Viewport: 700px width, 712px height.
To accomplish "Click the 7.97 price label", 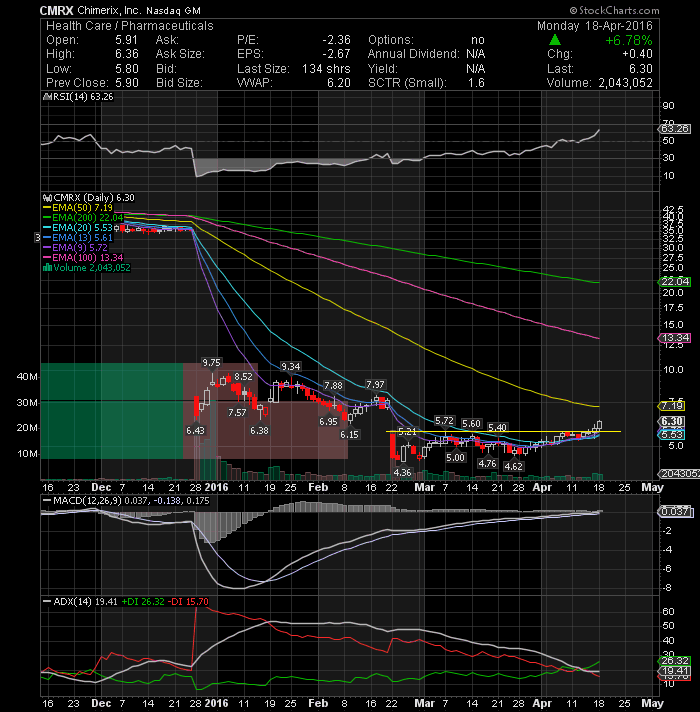I will (375, 385).
